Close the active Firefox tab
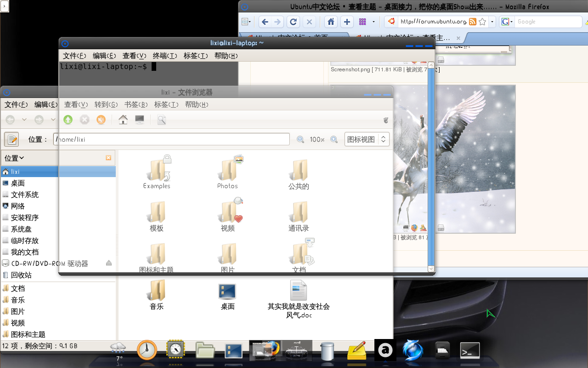The image size is (588, 368). click(458, 38)
